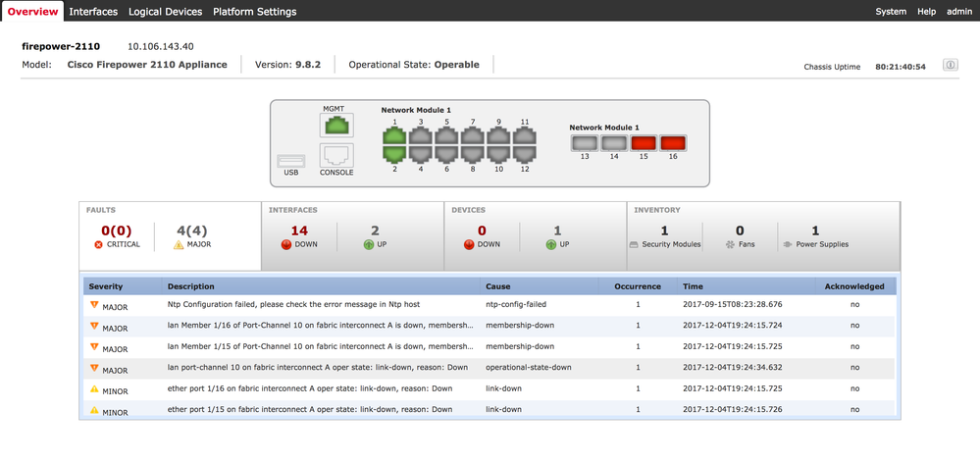Click the Power Supplies inventory icon
The image size is (980, 462).
pos(788,245)
